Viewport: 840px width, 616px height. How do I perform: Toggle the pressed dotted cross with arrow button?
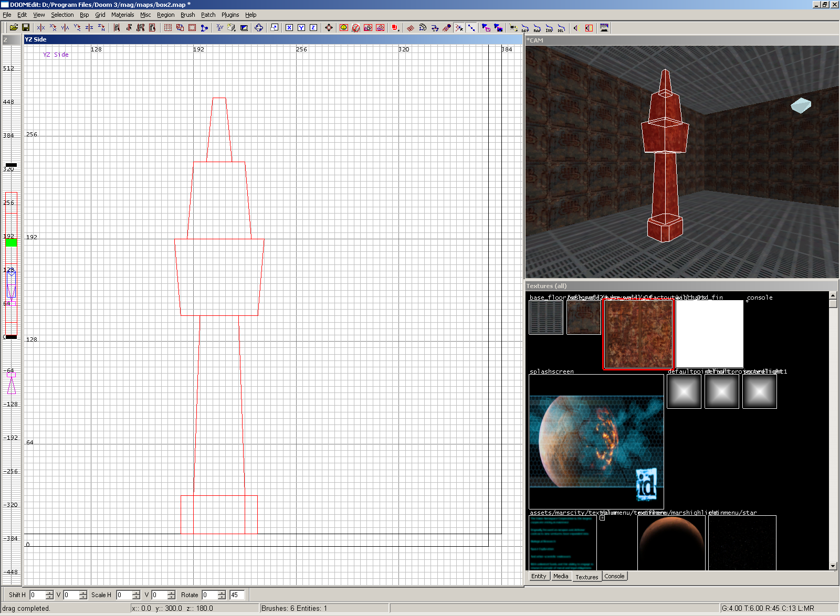tap(459, 28)
